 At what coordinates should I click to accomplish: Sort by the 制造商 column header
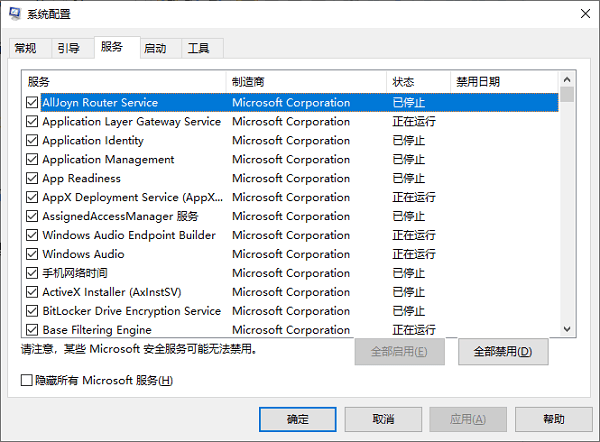coord(306,82)
